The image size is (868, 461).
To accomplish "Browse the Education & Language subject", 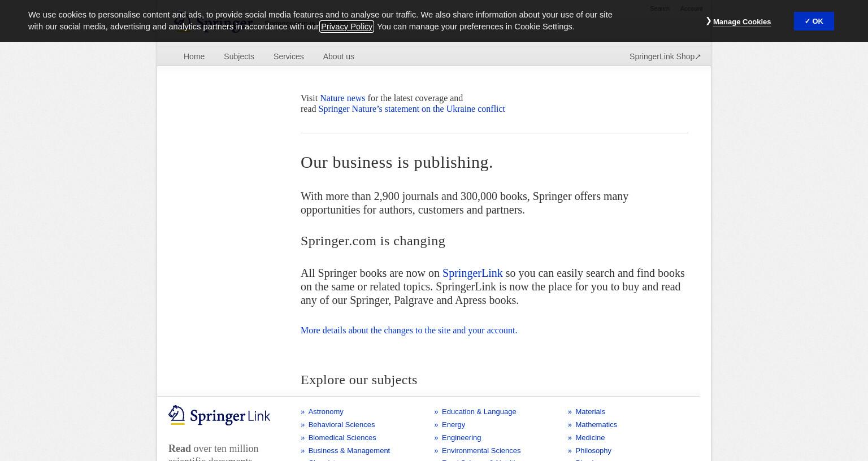I will (x=479, y=411).
